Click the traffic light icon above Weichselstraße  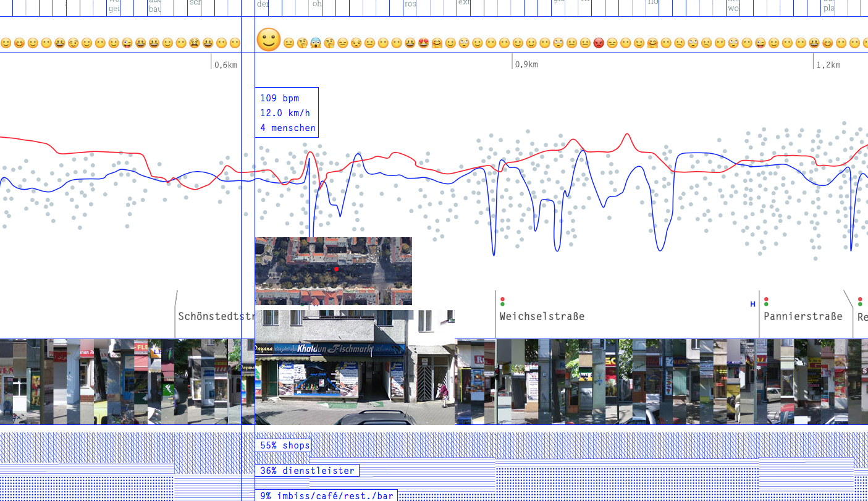pos(502,301)
